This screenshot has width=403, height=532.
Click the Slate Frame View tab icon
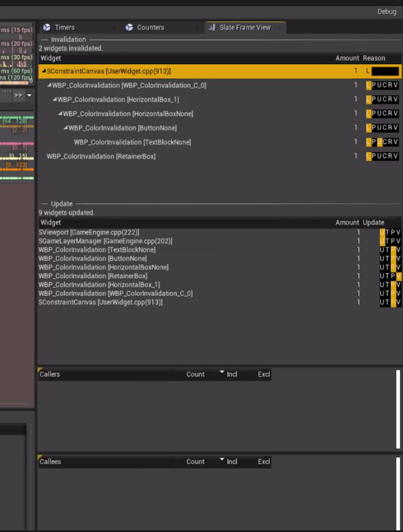point(212,28)
